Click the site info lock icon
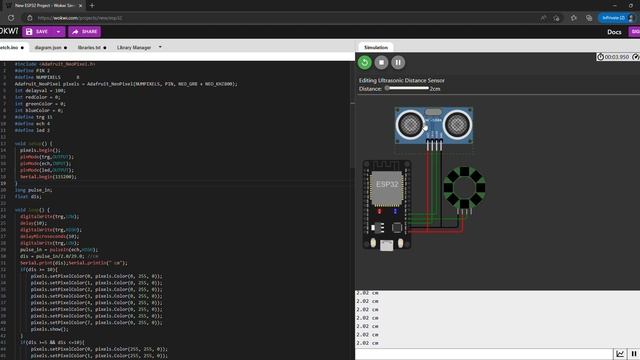 tap(30, 18)
